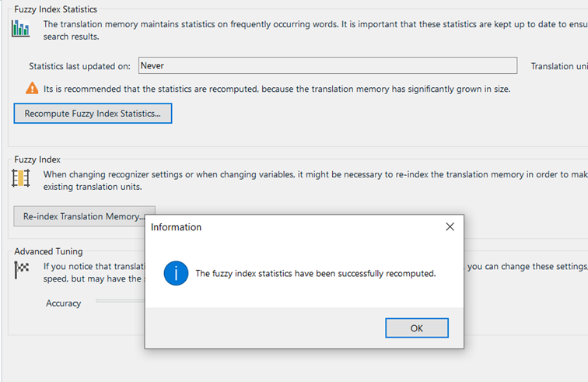Viewport: 588px width, 382px height.
Task: Click the Fuzzy Index film strip icon
Action: pyautogui.click(x=21, y=178)
